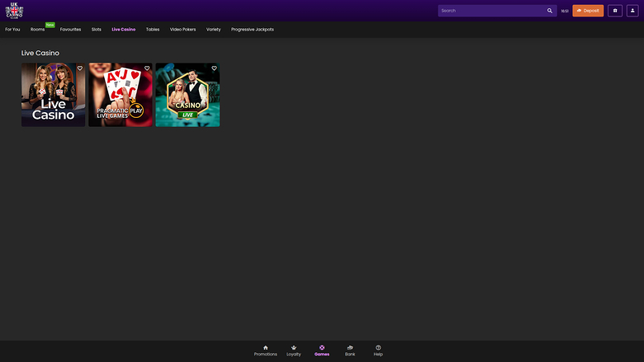Switch to the Slots tab
The width and height of the screenshot is (644, 362).
pos(97,29)
